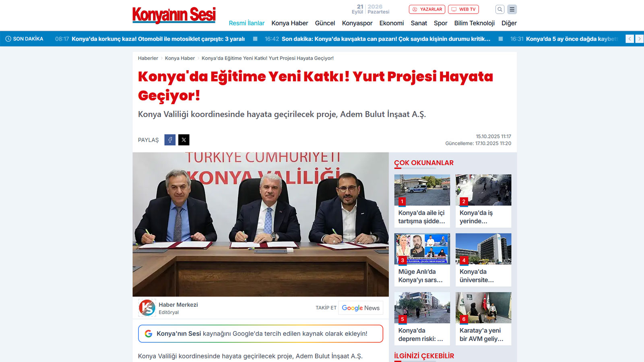Open thumbnail of most-read story number 2
Screen dimensions: 644x362
pyautogui.click(x=483, y=190)
